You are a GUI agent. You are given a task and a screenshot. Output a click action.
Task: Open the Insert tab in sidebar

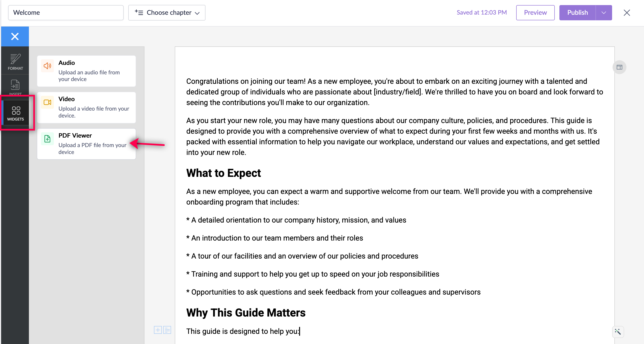coord(15,87)
